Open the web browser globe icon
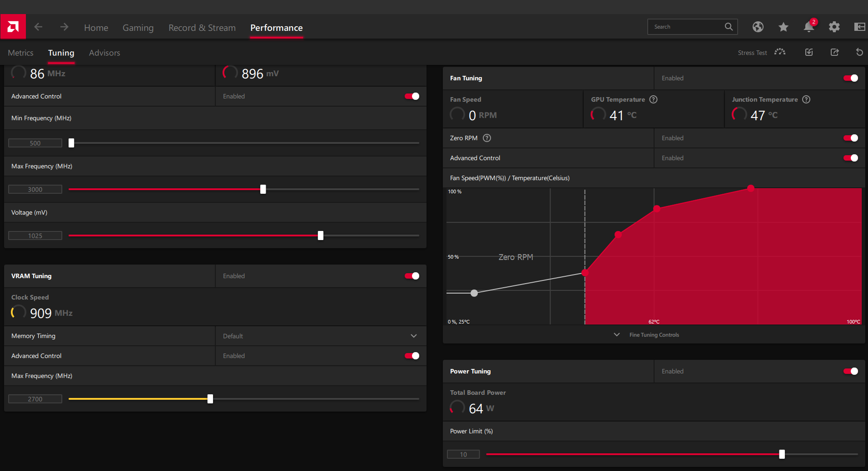868x471 pixels. [758, 27]
